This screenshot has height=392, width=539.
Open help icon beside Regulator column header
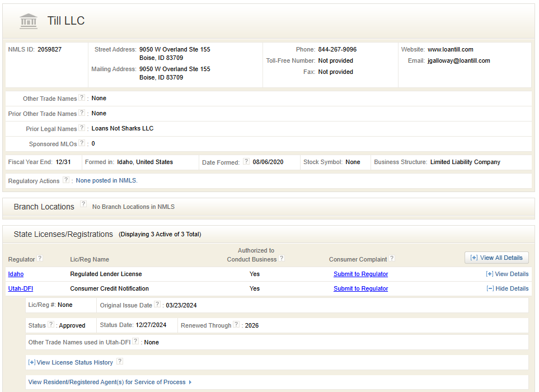pos(40,258)
